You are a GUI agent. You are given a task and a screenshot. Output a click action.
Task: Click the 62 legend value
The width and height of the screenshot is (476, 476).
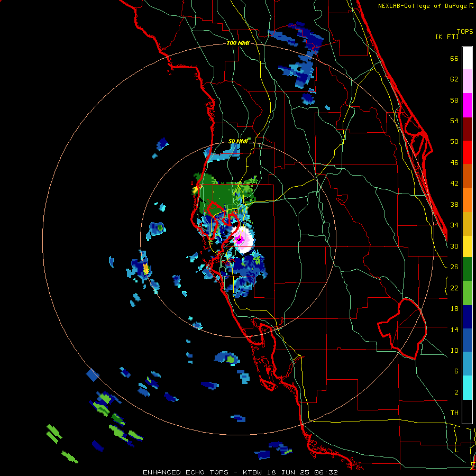[x=454, y=79]
